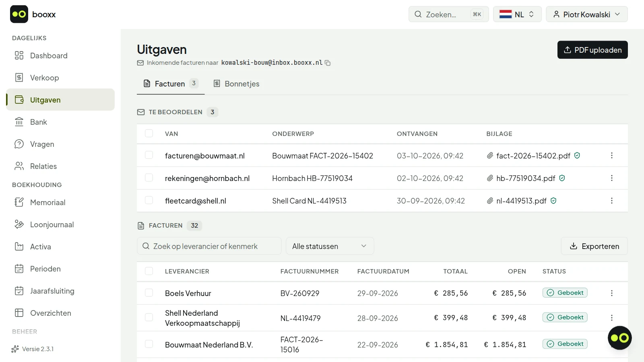Copy the inbox email address icon

(x=328, y=63)
